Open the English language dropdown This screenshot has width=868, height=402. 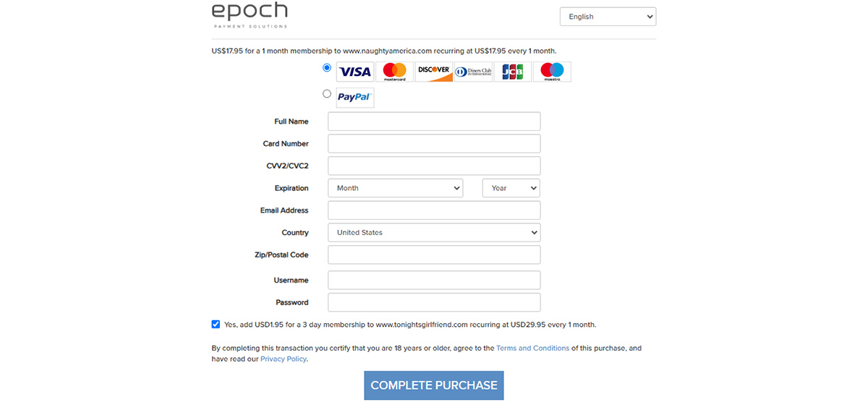point(608,17)
